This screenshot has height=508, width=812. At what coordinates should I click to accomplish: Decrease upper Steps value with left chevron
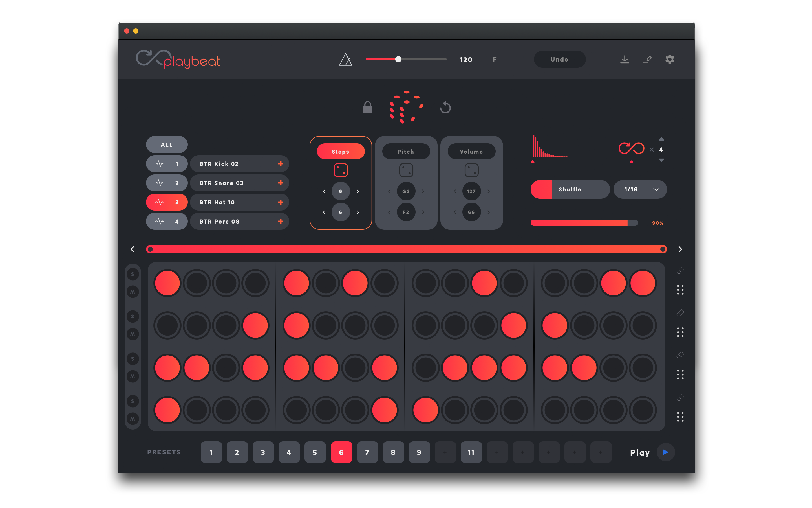point(324,191)
